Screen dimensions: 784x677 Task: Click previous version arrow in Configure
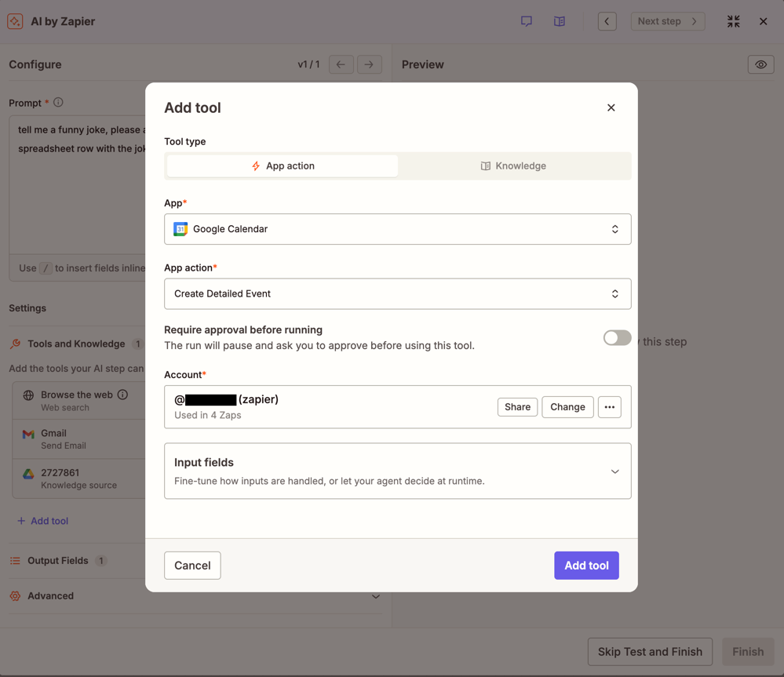point(341,64)
